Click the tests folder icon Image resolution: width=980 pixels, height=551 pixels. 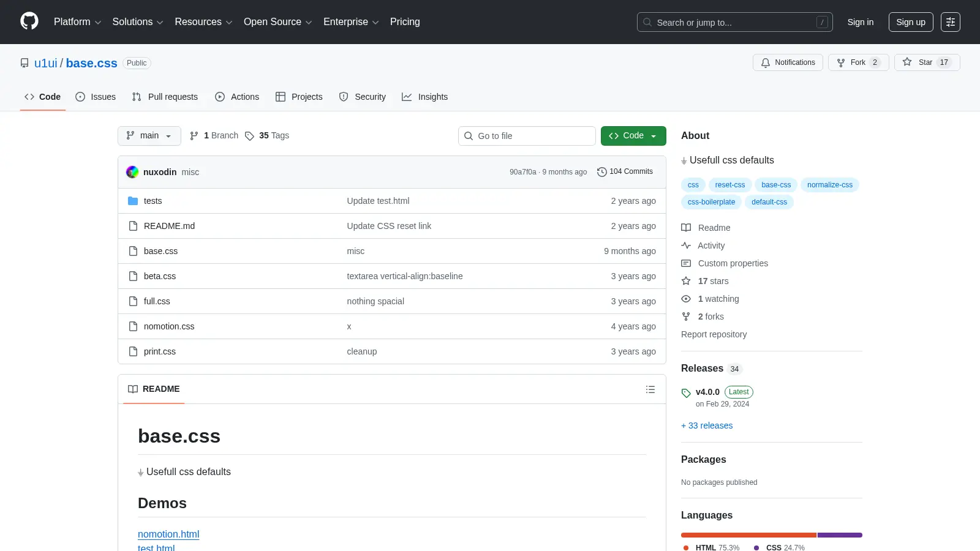(x=133, y=201)
